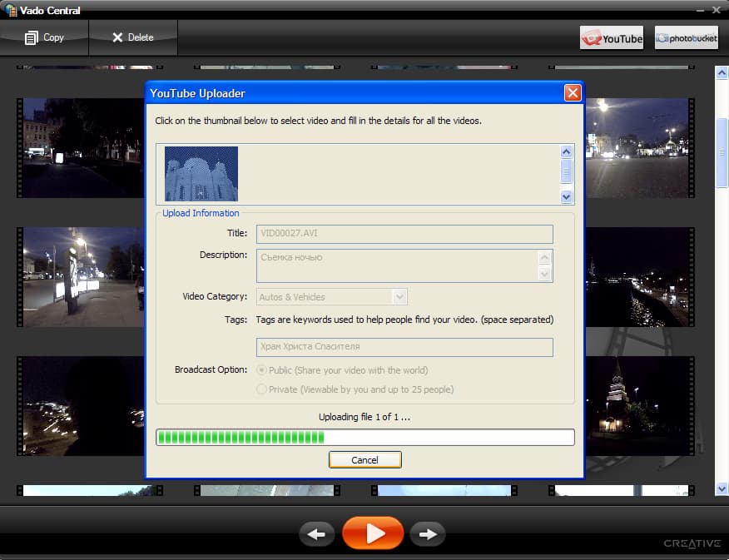The width and height of the screenshot is (729, 560).
Task: Click the Vado Central app icon in title bar
Action: 11,10
